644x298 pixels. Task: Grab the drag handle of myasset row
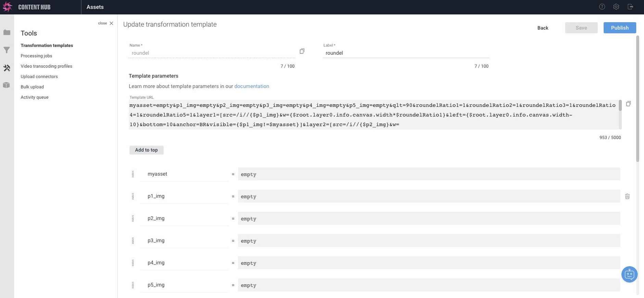(133, 174)
